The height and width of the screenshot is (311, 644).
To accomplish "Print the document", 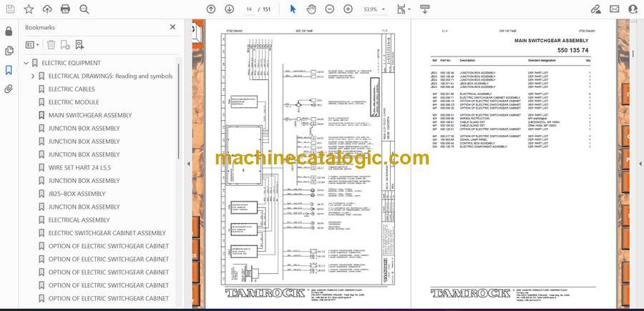I will (65, 9).
